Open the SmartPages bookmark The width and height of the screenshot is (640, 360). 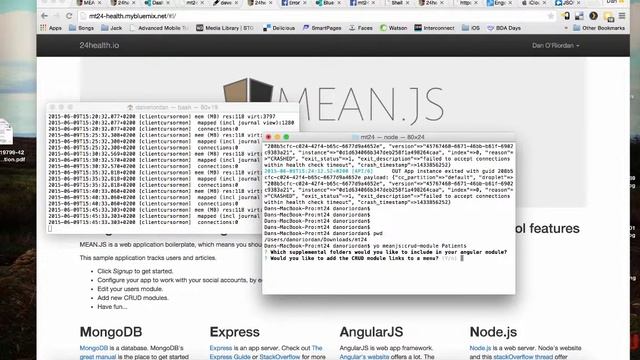(322, 28)
